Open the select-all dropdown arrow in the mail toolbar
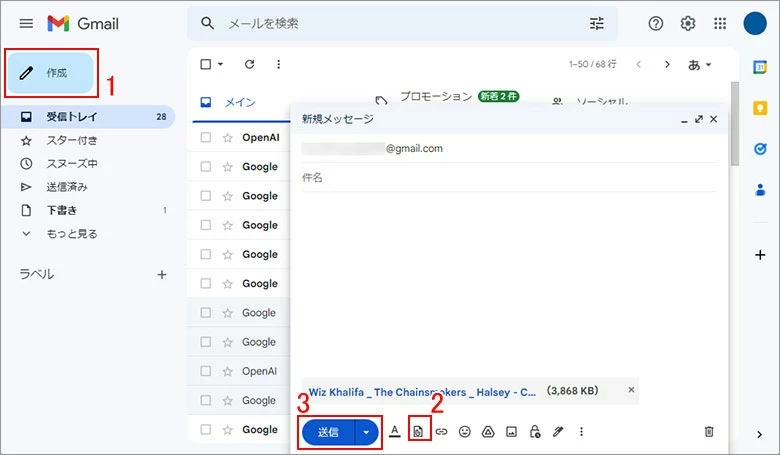Screen dimensions: 780x455 (x=221, y=64)
